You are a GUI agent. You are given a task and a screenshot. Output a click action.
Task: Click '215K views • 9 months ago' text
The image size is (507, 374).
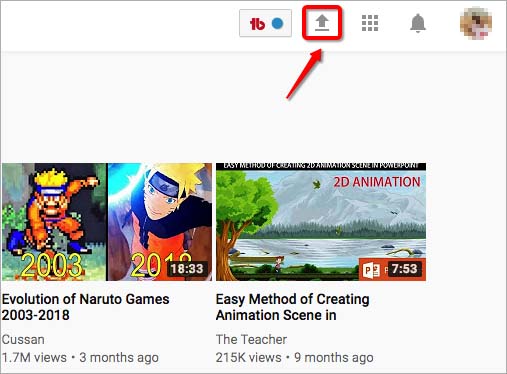click(294, 358)
